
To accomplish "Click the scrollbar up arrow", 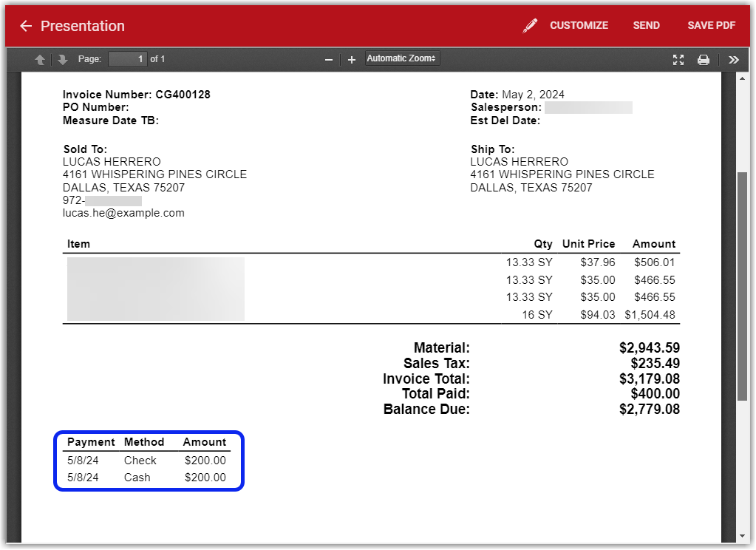I will pos(742,78).
